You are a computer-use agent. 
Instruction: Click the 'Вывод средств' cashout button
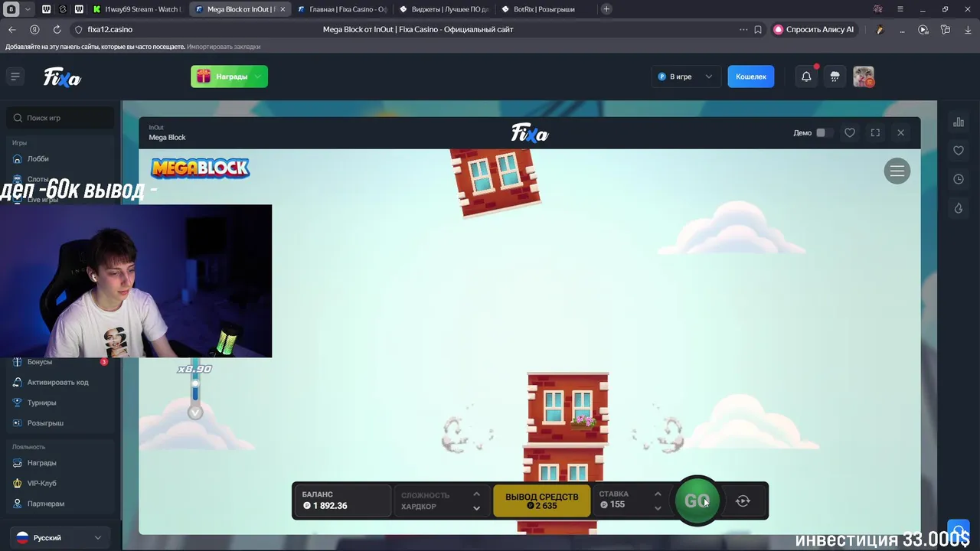541,500
